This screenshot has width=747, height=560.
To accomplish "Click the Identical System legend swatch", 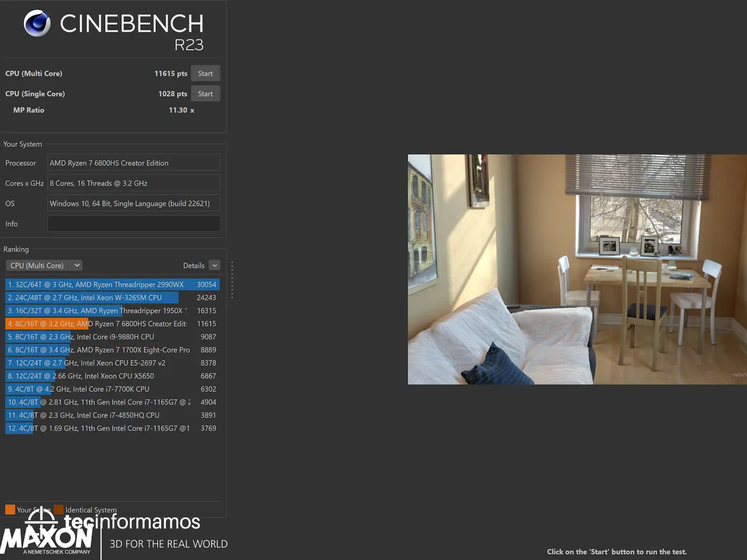I will click(59, 509).
